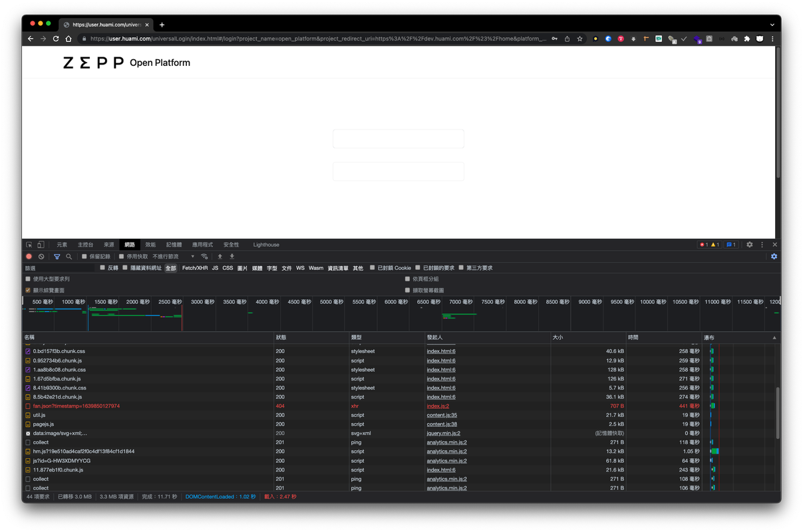This screenshot has height=532, width=803.
Task: Switch to the 主控台 DevTools tab
Action: 85,245
